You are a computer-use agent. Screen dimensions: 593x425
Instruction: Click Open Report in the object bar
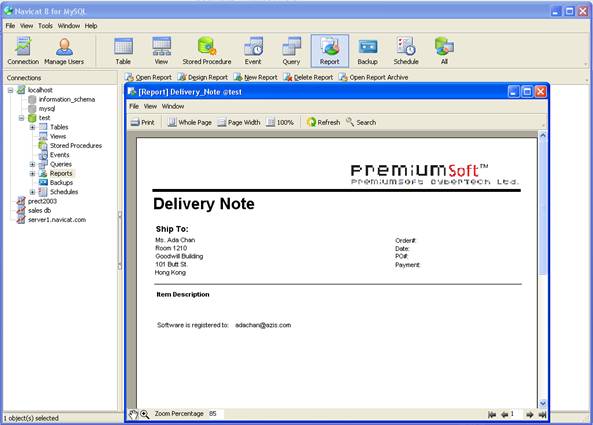[148, 77]
